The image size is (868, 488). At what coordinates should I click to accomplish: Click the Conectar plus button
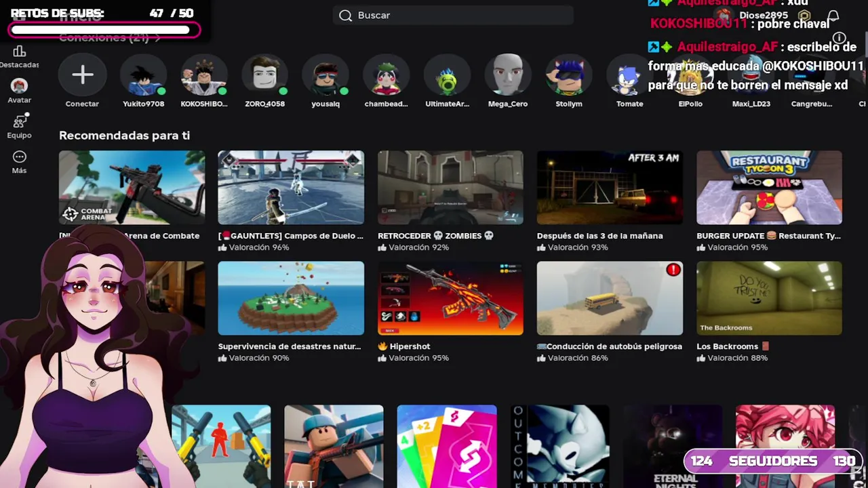pyautogui.click(x=82, y=75)
